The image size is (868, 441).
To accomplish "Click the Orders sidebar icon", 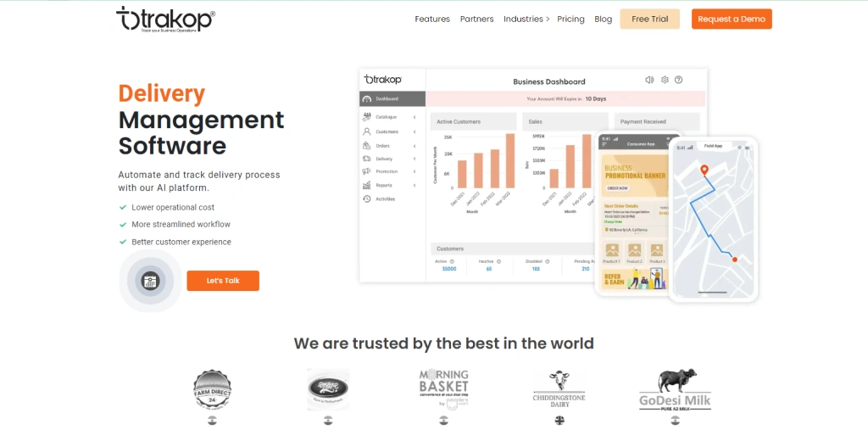I will pos(366,146).
